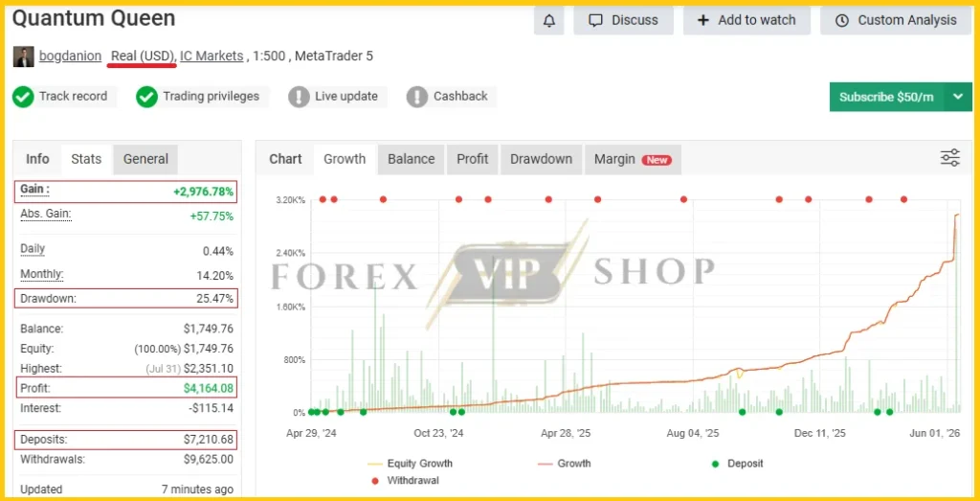Click the Abs. Gain label

point(46,214)
